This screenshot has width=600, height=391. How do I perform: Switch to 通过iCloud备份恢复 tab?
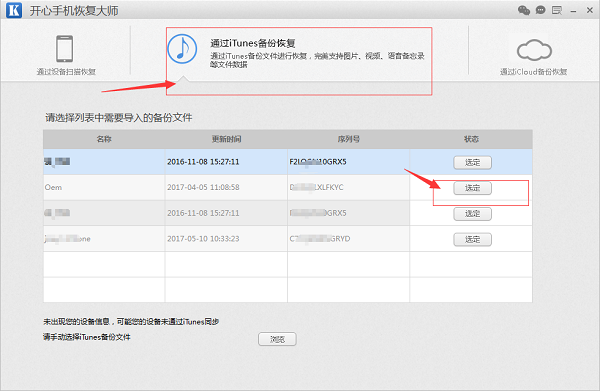pos(533,72)
